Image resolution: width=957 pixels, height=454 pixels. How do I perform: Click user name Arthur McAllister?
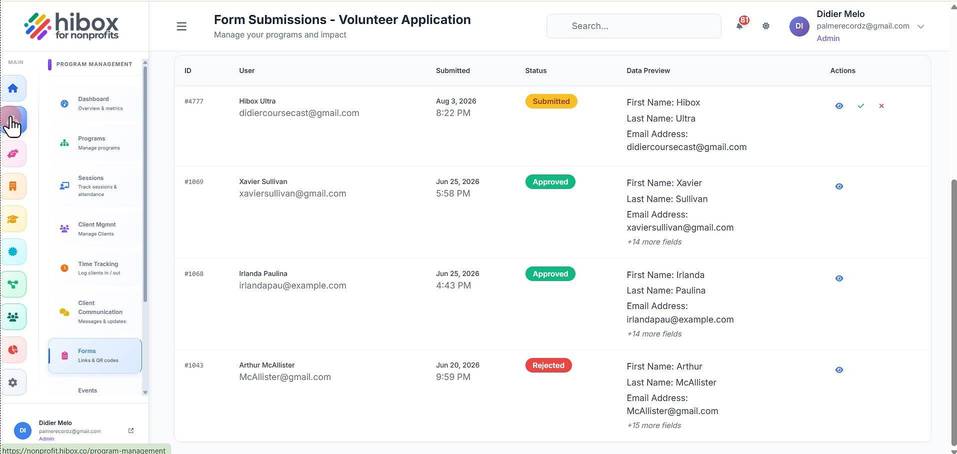click(x=267, y=366)
